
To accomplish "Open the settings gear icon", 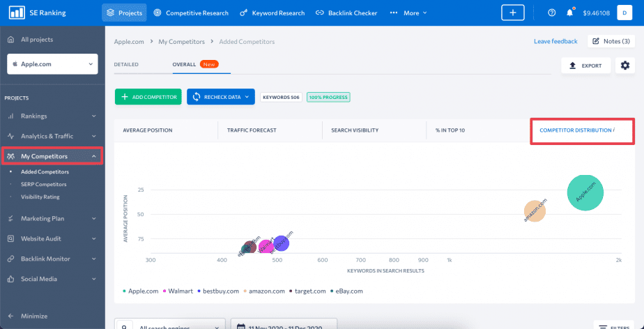I will [x=625, y=66].
